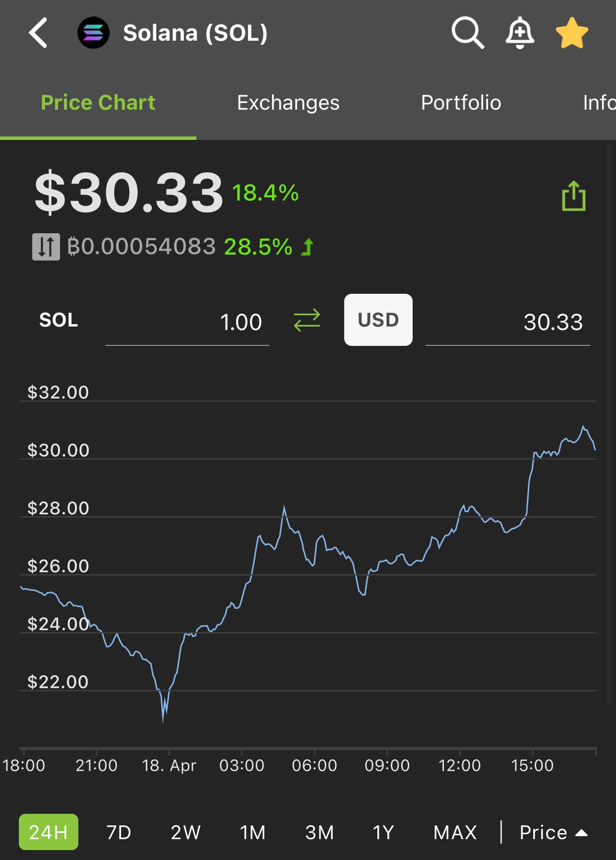Select the 24H time range

click(x=49, y=832)
